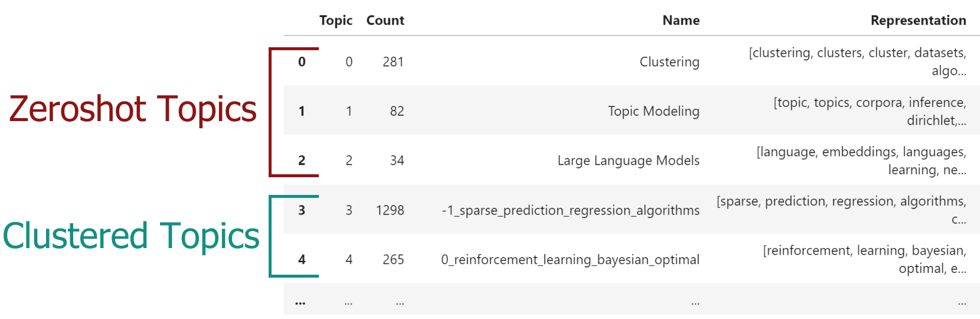Viewport: 980px width, 319px height.
Task: Click the 0_reinforcement_learning_bayesian_optimal name cell
Action: (x=570, y=260)
